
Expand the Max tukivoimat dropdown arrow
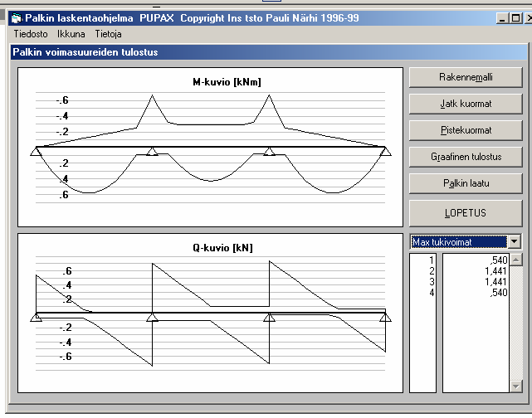514,241
